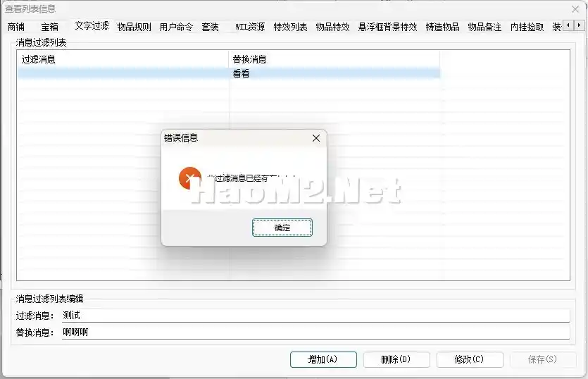This screenshot has width=588, height=379.
Task: Switch to the 内挂捡取 tab
Action: pyautogui.click(x=527, y=27)
